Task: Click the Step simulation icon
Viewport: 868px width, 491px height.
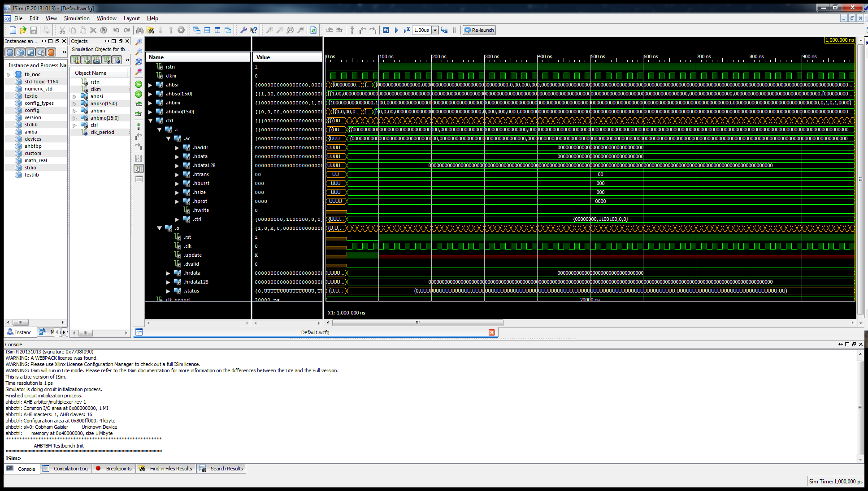Action: coord(444,30)
